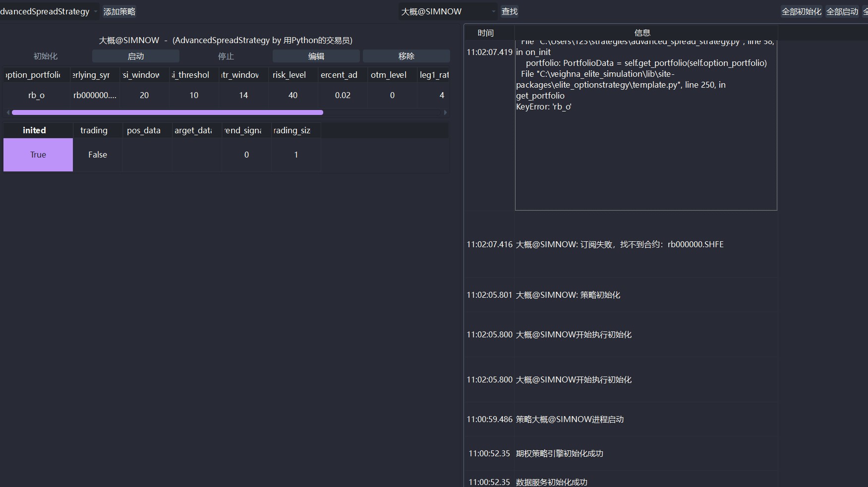Screen dimensions: 868x487
Task: Select the 11:02:05.801 log timestamp
Action: click(x=489, y=295)
